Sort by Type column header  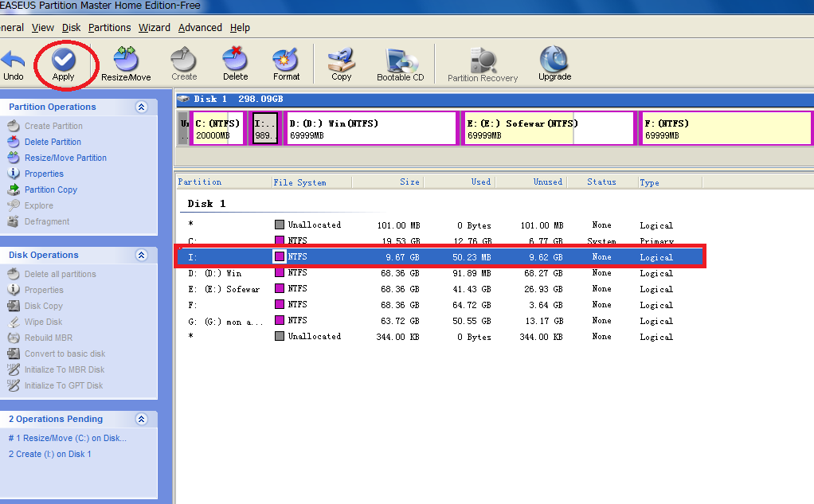(670, 182)
